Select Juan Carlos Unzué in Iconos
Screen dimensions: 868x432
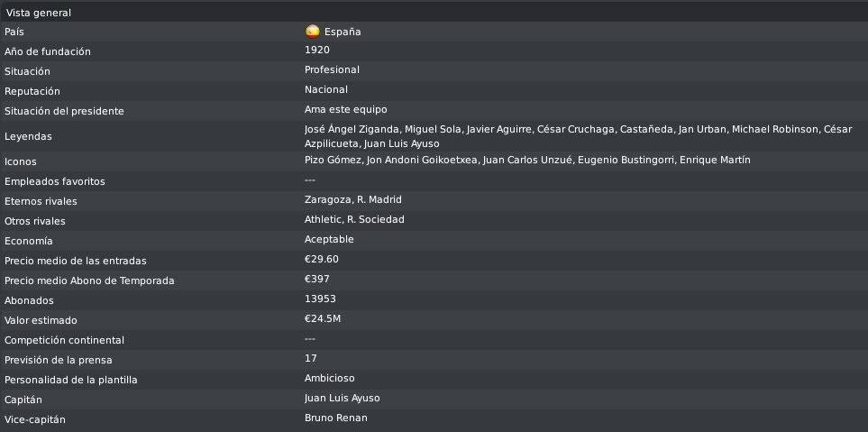[x=527, y=160]
